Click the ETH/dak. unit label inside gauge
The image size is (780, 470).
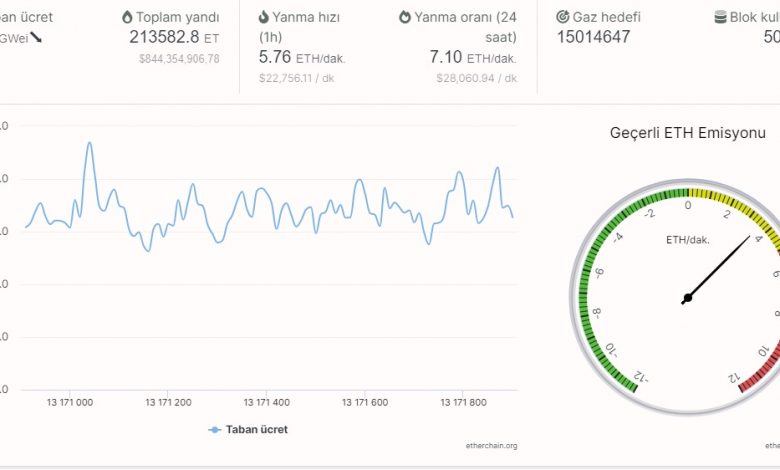pos(687,239)
